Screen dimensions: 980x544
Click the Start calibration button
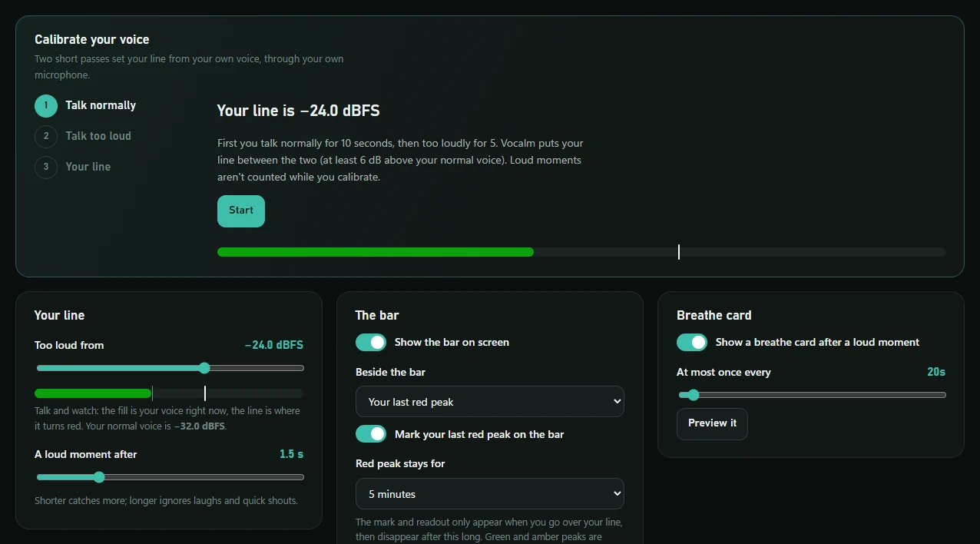(240, 211)
